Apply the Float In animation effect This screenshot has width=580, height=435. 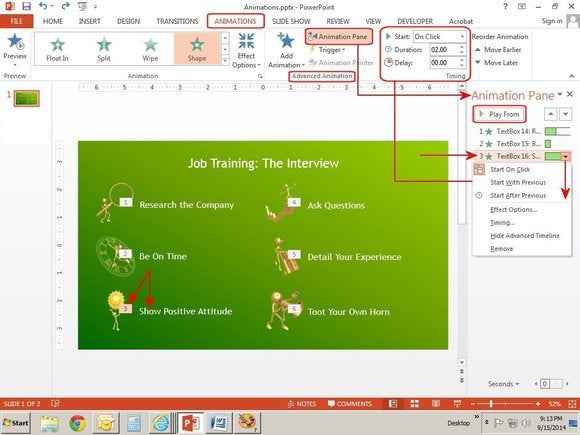[x=57, y=49]
